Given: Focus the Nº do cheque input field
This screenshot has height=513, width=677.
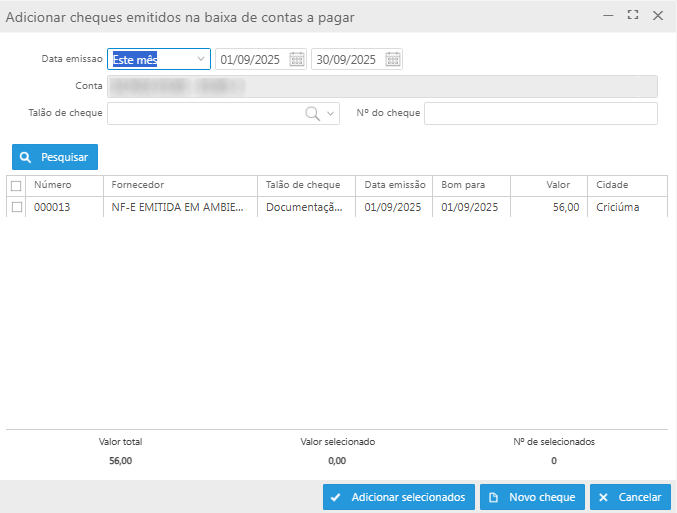Looking at the screenshot, I should 541,114.
